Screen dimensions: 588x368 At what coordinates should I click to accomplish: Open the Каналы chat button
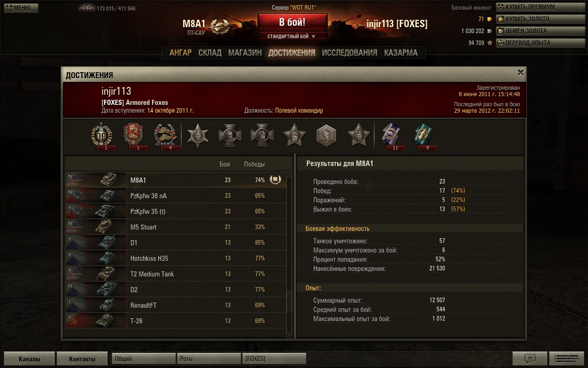tap(29, 359)
